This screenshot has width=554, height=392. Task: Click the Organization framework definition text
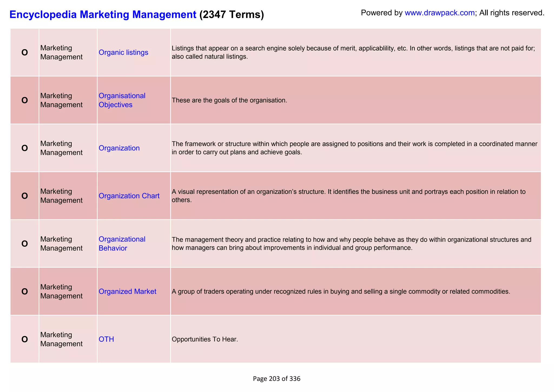pyautogui.click(x=355, y=148)
